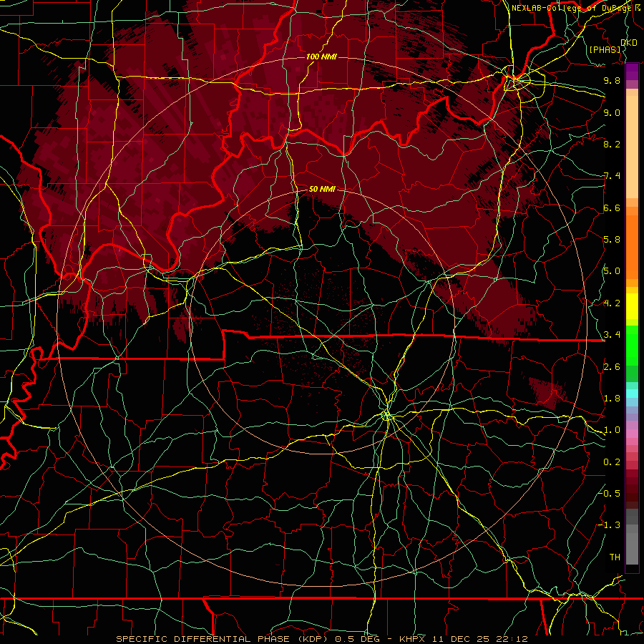Select the yellow segment of color bar
Viewport: 644px width, 644px height.
(x=632, y=306)
